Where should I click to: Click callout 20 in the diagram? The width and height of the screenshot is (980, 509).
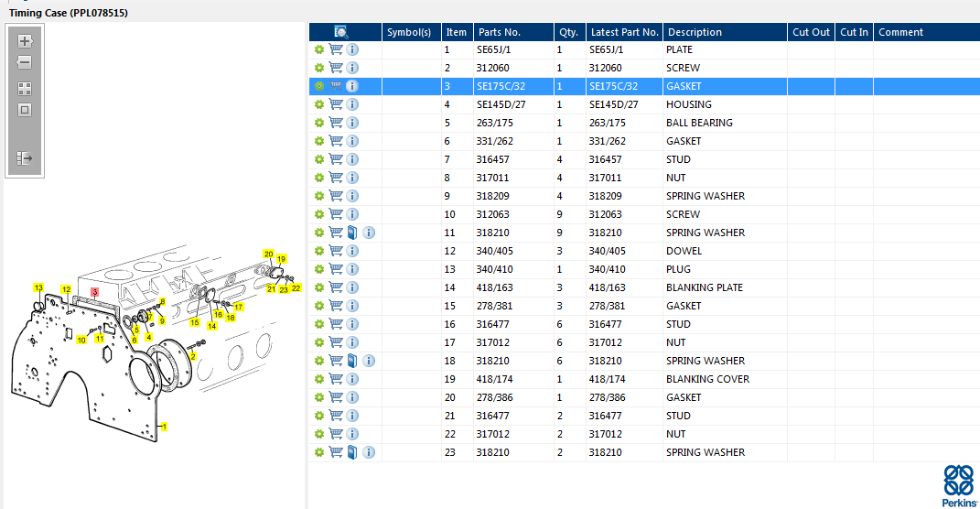[269, 254]
